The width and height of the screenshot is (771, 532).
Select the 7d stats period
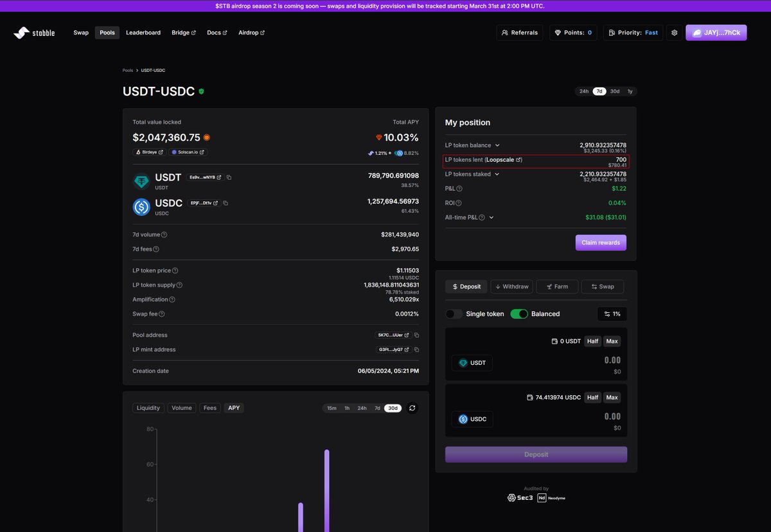[x=599, y=91]
